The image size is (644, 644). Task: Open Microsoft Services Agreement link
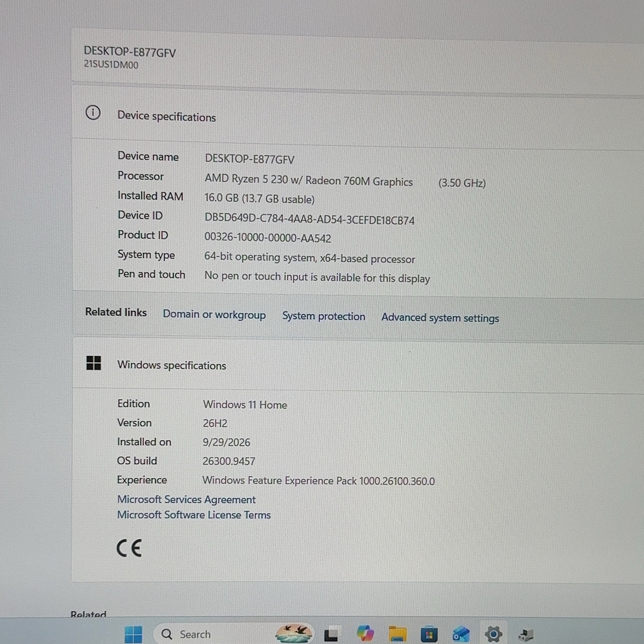click(186, 500)
